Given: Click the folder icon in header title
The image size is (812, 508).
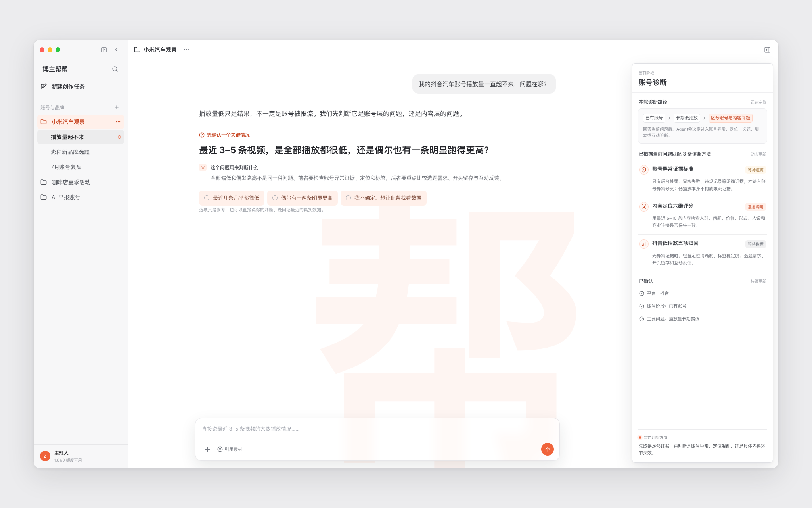Looking at the screenshot, I should click(x=137, y=50).
